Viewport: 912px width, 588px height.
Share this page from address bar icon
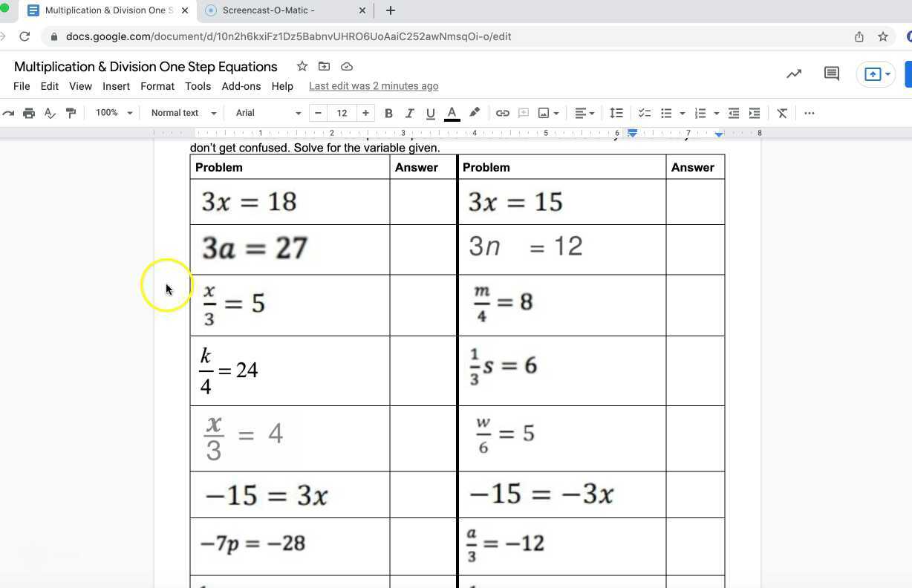859,36
